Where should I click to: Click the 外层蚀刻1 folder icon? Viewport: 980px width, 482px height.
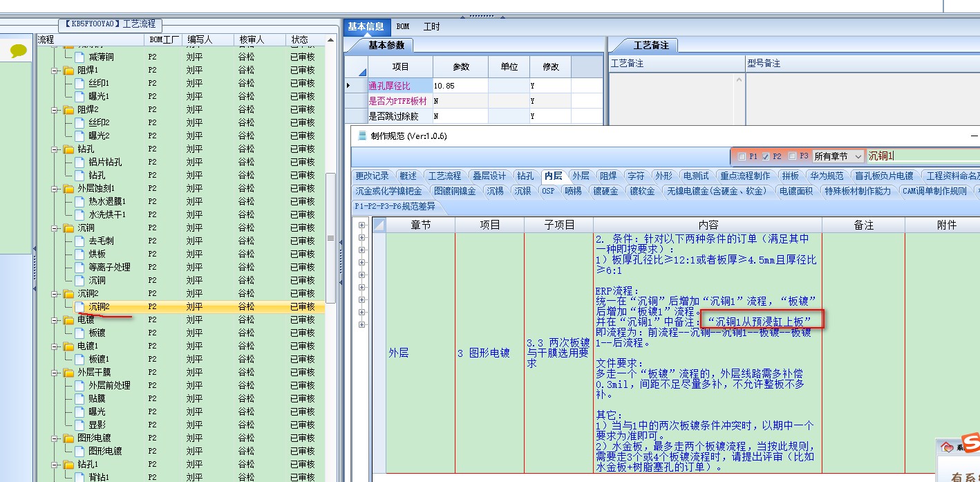[x=68, y=189]
